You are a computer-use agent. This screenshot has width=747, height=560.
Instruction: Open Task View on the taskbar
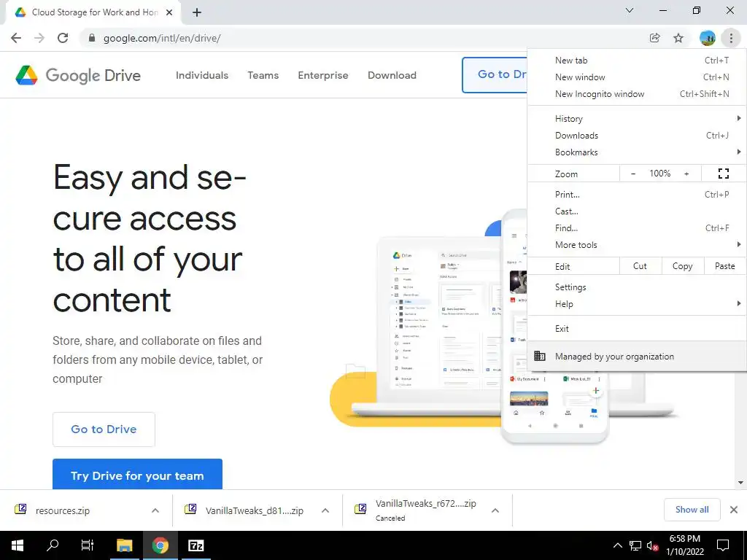[x=88, y=545]
